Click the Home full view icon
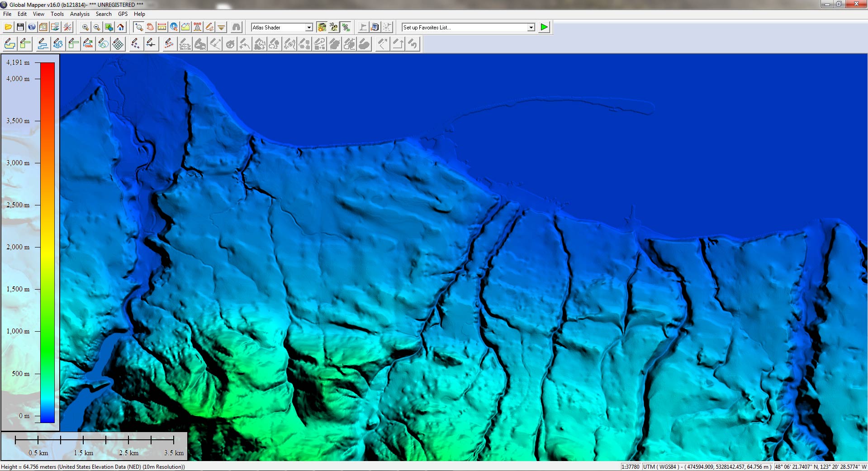The width and height of the screenshot is (868, 471). 121,28
